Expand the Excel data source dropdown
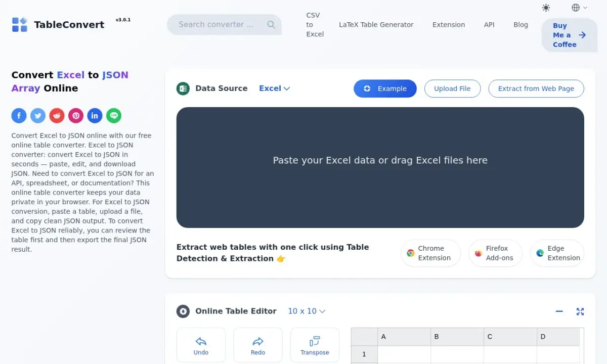 tap(274, 88)
